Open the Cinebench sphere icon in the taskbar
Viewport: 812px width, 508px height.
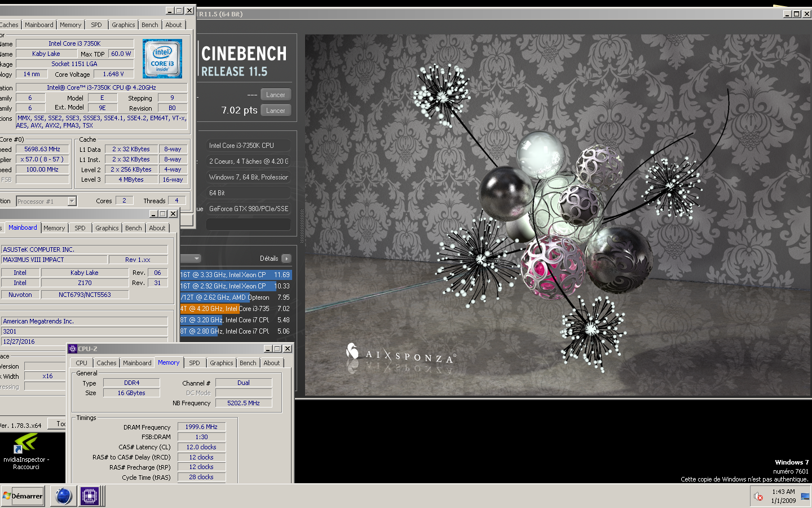coord(63,496)
